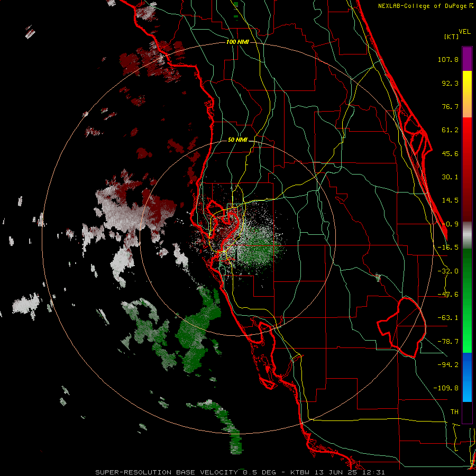This screenshot has width=476, height=476.
Task: Select the -0.9 scale label
Action: [450, 224]
